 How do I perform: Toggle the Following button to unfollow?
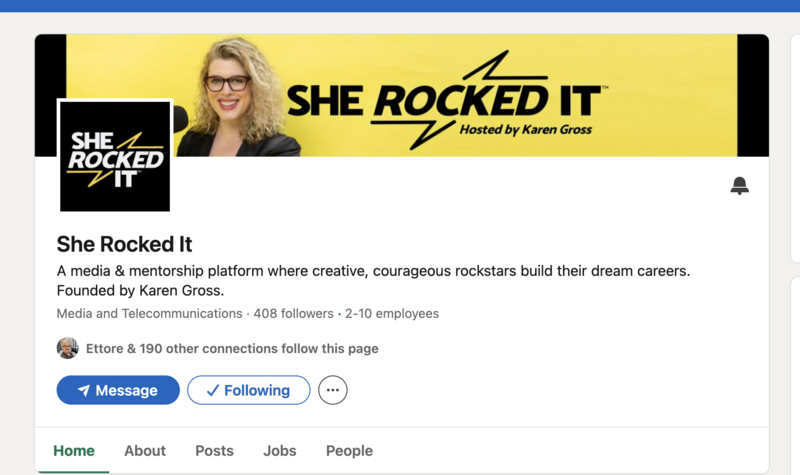pyautogui.click(x=248, y=390)
